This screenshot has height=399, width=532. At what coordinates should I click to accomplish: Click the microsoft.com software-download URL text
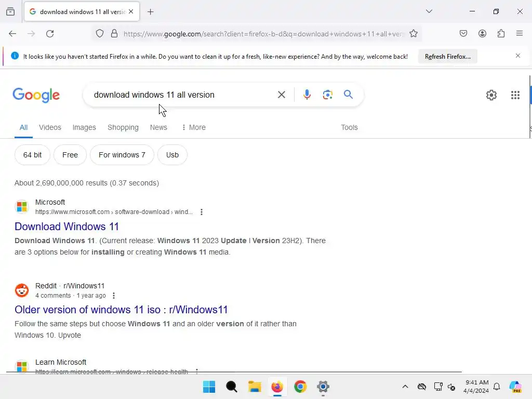[114, 212]
